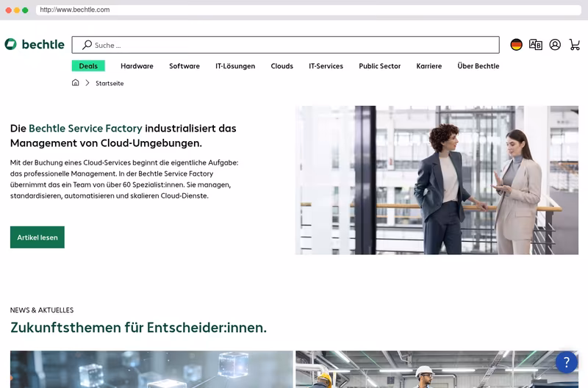Screen dimensions: 588x388
Task: Open the user account icon
Action: tap(555, 45)
